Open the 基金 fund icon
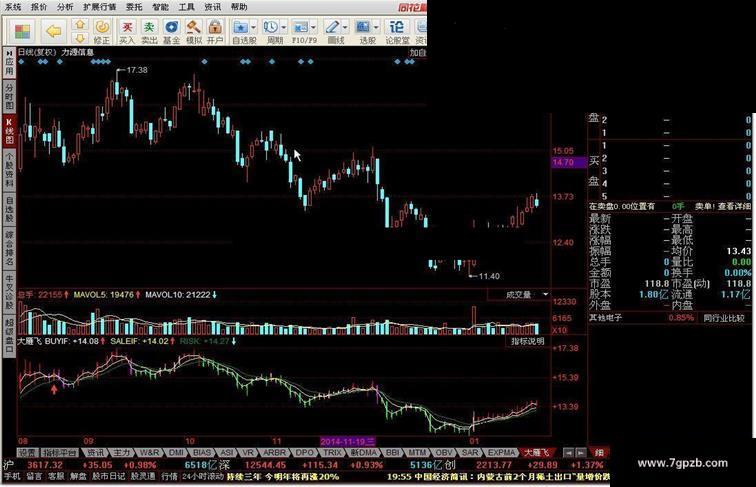This screenshot has height=487, width=756. (171, 31)
